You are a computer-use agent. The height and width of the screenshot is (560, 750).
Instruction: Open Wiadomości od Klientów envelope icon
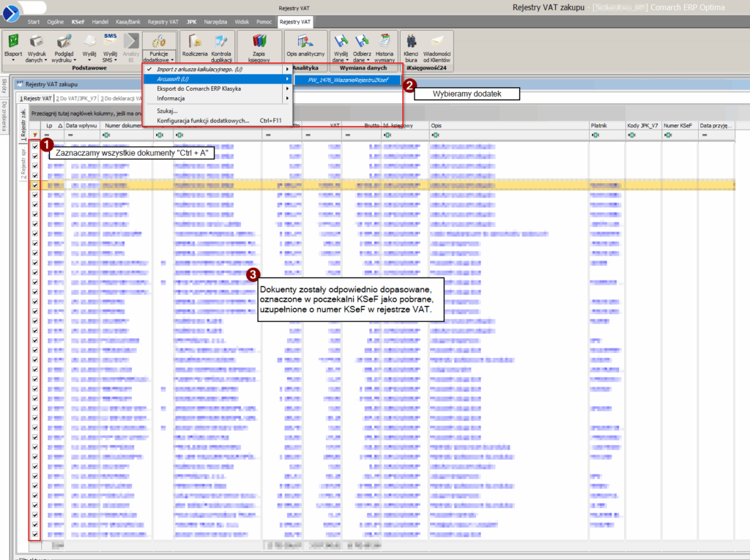437,42
